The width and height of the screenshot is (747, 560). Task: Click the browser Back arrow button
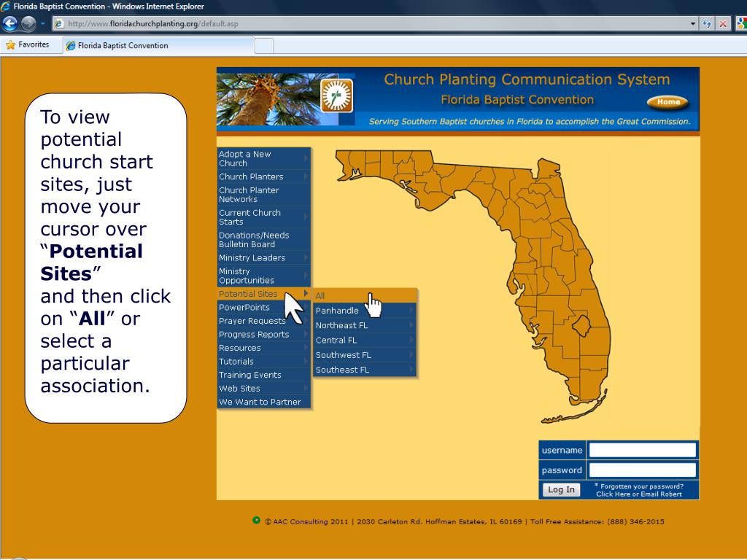pyautogui.click(x=9, y=23)
